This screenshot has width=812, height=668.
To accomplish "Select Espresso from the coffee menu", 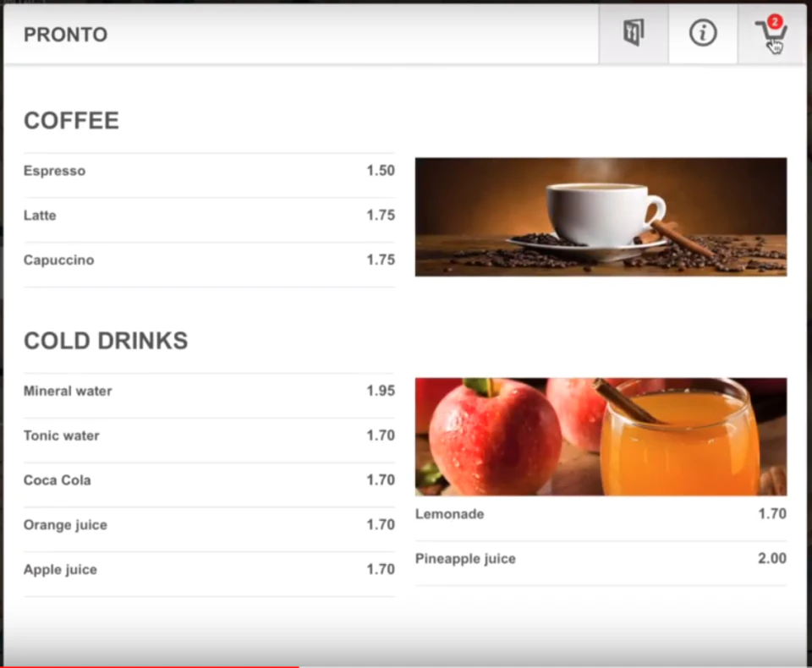I will 54,171.
